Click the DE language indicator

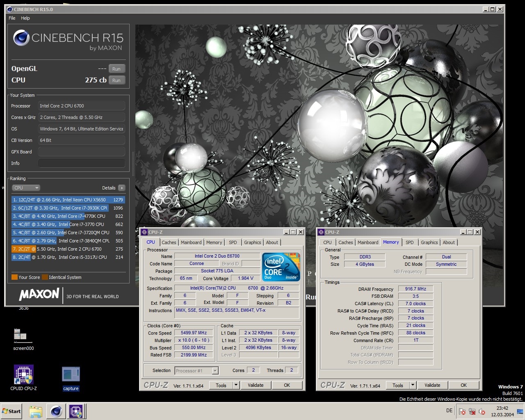[449, 411]
